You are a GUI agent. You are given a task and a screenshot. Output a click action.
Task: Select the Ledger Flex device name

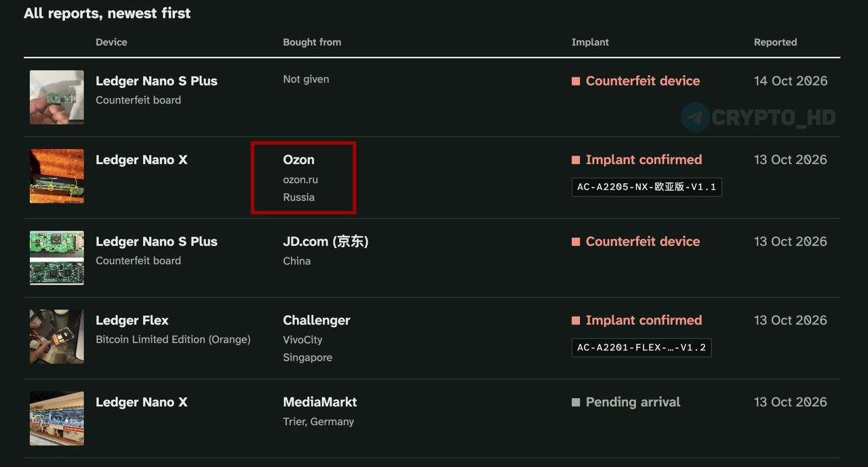[x=132, y=321]
